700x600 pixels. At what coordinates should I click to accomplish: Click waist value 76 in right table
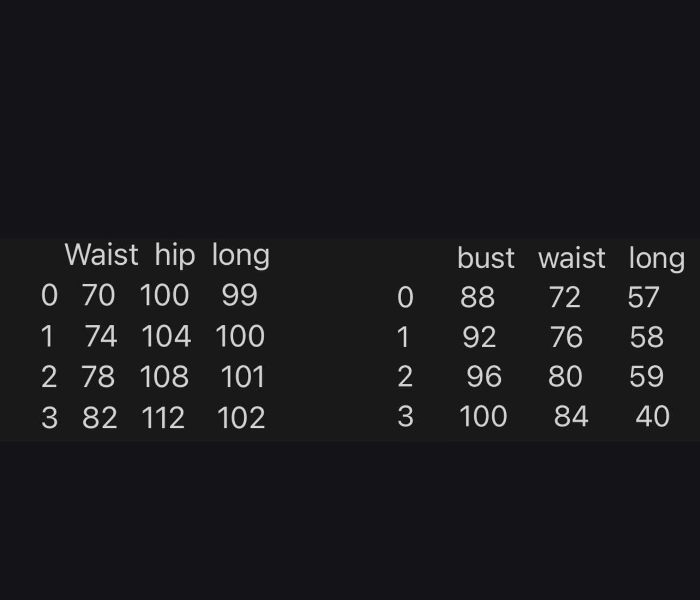click(x=567, y=337)
